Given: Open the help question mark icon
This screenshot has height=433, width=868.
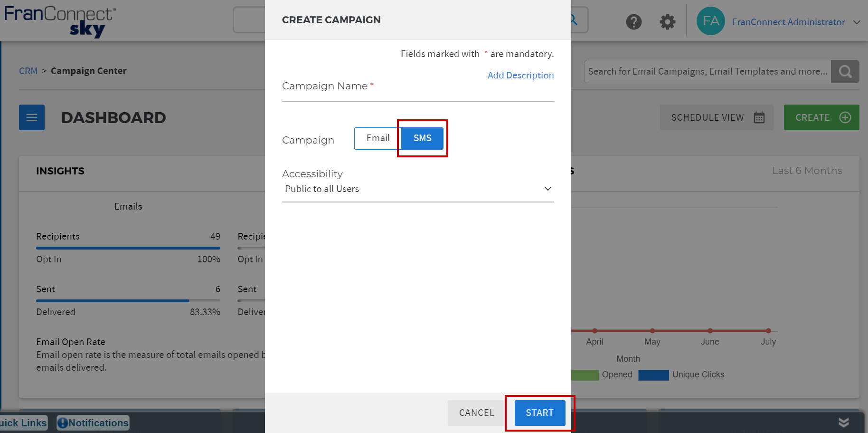Looking at the screenshot, I should click(x=633, y=22).
